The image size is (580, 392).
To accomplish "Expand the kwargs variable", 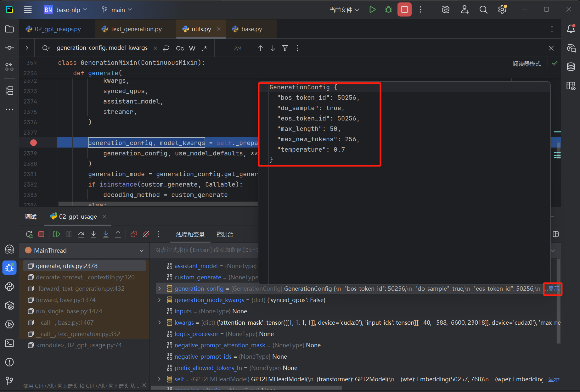I will point(159,322).
